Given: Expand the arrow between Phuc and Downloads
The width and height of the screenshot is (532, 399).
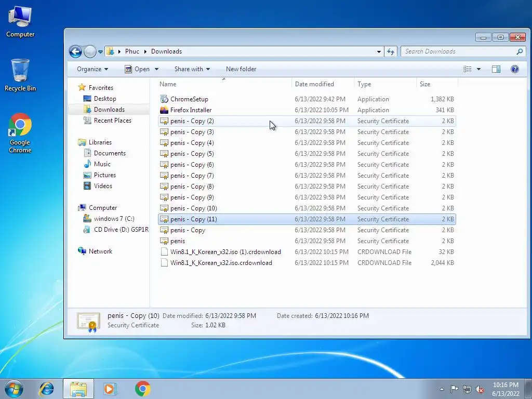Looking at the screenshot, I should point(145,51).
